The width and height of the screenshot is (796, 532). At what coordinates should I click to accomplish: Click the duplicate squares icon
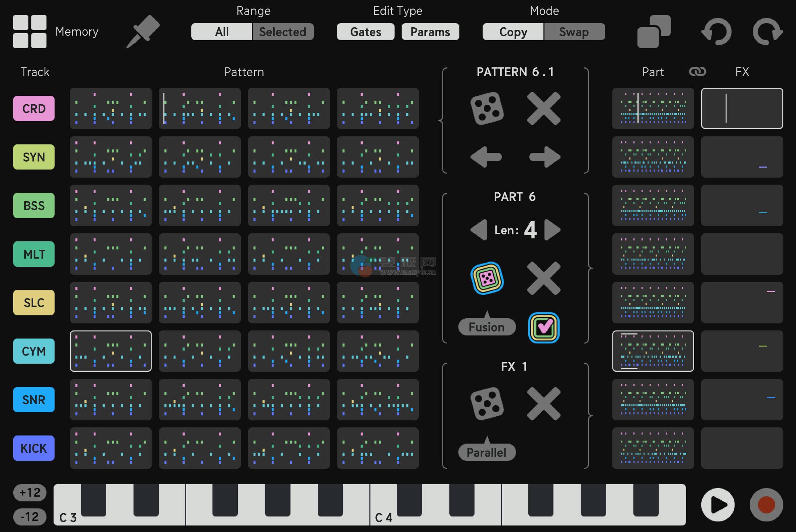(654, 32)
